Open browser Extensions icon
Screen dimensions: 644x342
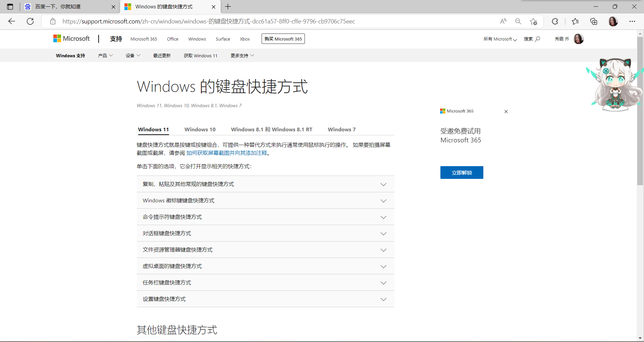[555, 21]
